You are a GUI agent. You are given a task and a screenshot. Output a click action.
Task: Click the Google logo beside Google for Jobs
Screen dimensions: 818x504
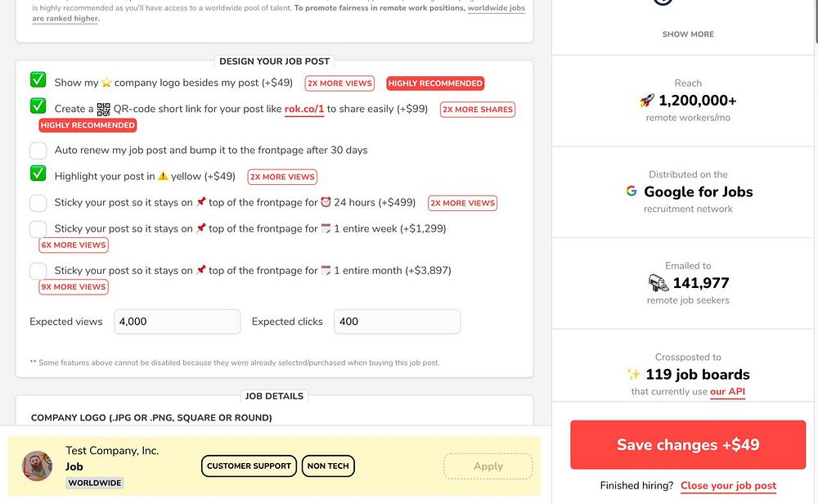coord(631,191)
